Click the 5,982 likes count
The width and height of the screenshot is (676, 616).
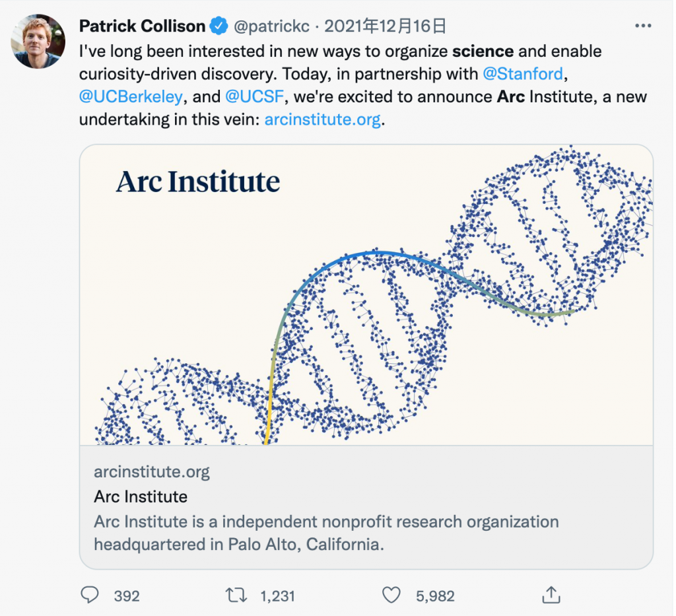pyautogui.click(x=435, y=596)
